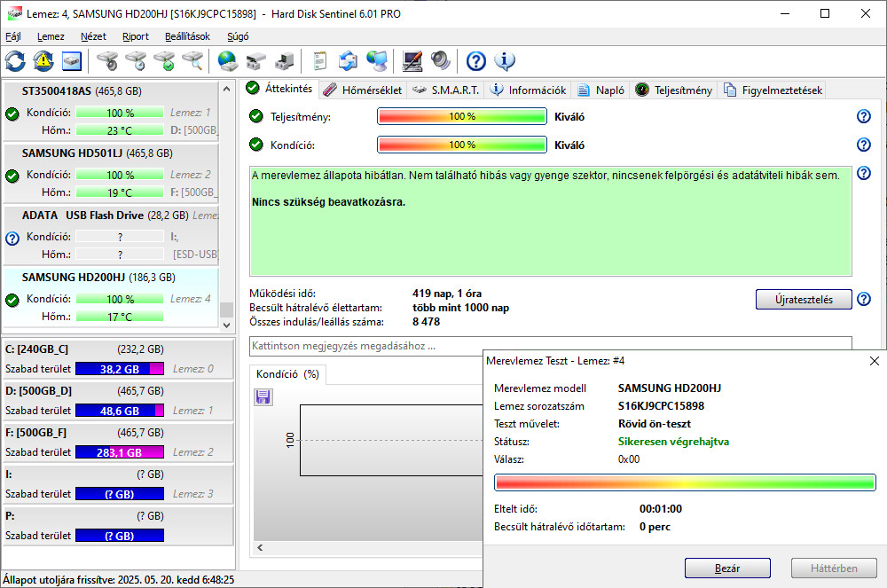Screen dimensions: 887x588
Task: Select the D: [500GB_D] partition
Action: (118, 401)
